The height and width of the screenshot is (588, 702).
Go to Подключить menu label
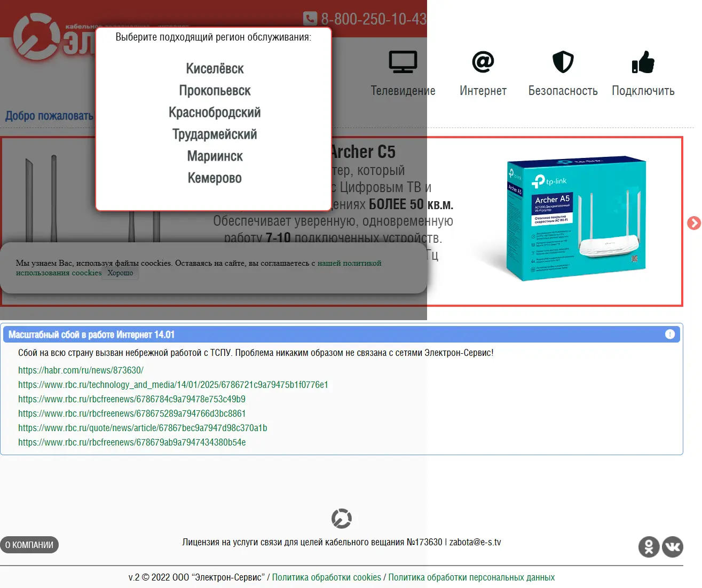(643, 91)
